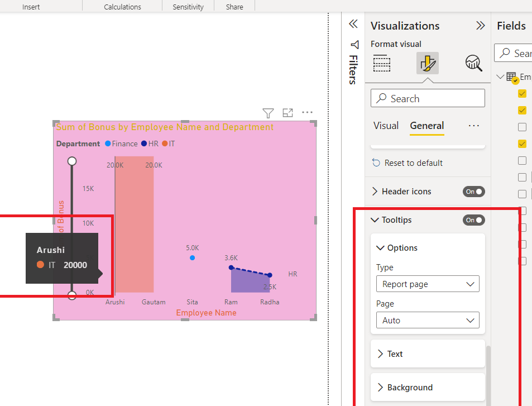Viewport: 532px width, 406px height.
Task: Click the filter icon on the chart visual
Action: click(268, 113)
